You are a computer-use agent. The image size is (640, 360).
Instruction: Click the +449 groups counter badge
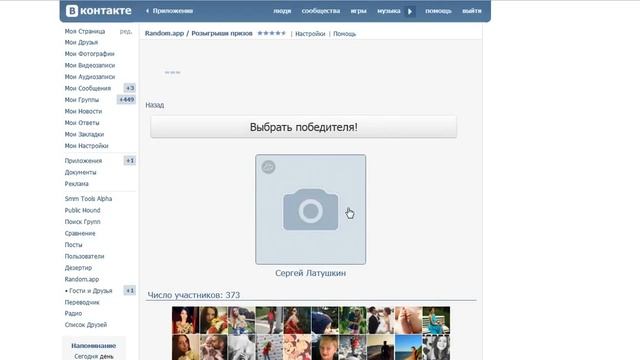pyautogui.click(x=127, y=100)
